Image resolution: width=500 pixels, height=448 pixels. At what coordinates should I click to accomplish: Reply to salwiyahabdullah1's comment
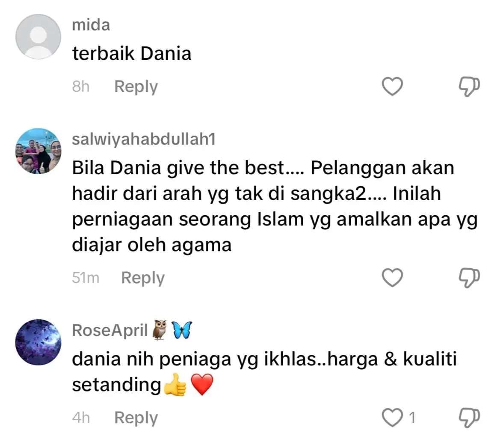coord(143,278)
